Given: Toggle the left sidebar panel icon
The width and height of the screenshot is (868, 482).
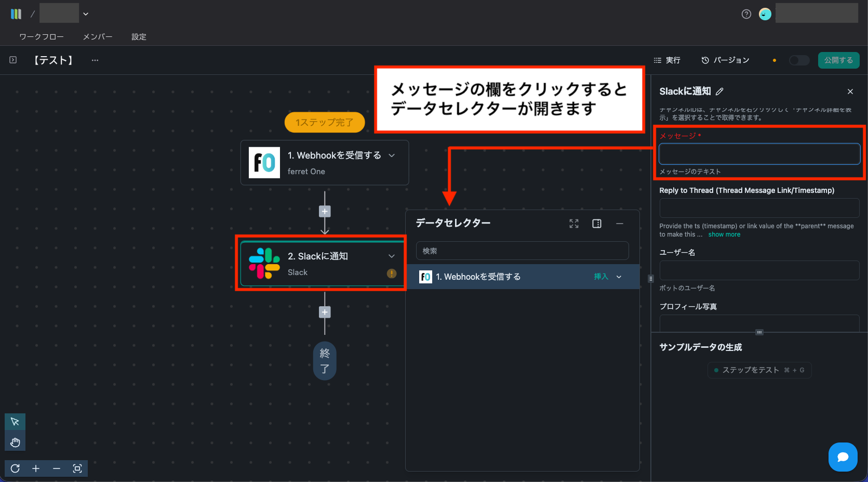Looking at the screenshot, I should [x=13, y=60].
